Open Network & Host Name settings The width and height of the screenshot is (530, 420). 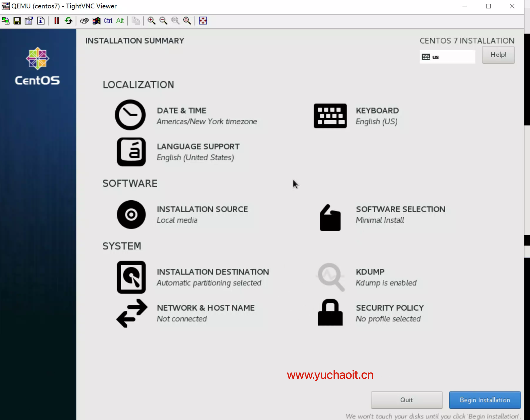pyautogui.click(x=206, y=313)
